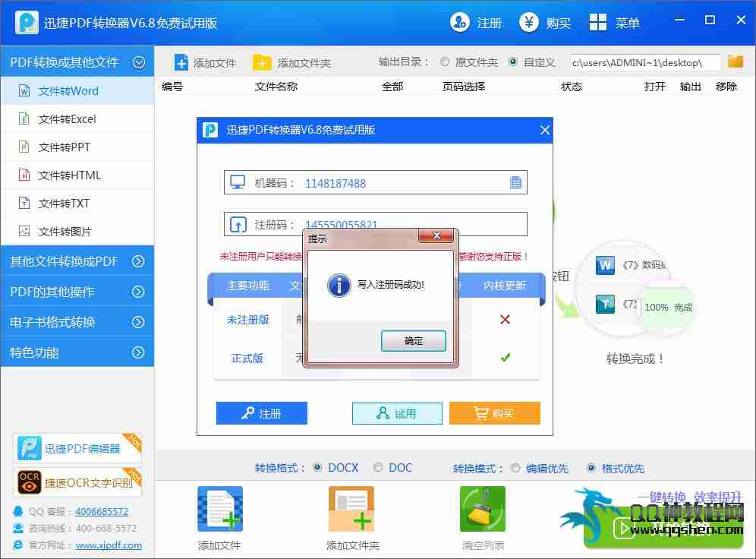Select 文件转TXT in sidebar
This screenshot has width=756, height=559.
(77, 203)
